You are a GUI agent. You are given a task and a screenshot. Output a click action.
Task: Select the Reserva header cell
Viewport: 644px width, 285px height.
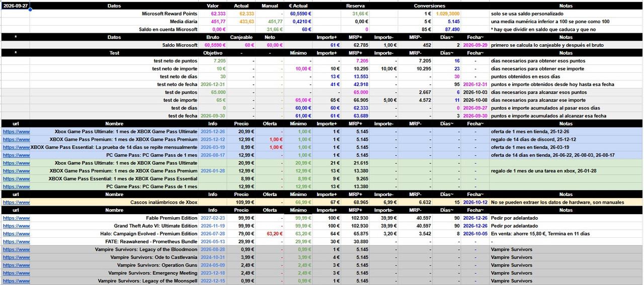coord(355,6)
